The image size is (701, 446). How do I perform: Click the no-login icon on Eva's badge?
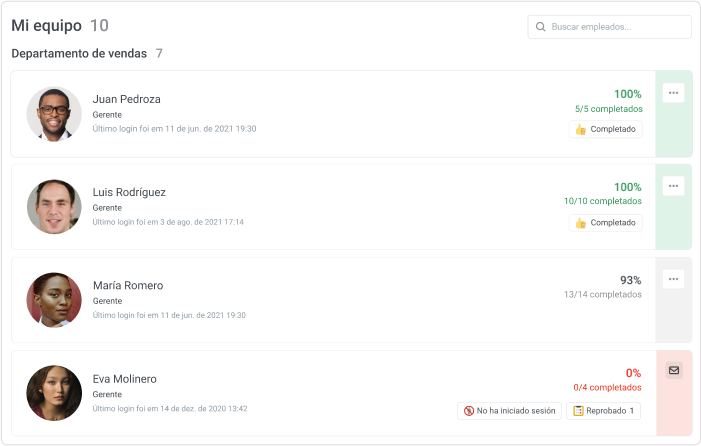[x=469, y=411]
